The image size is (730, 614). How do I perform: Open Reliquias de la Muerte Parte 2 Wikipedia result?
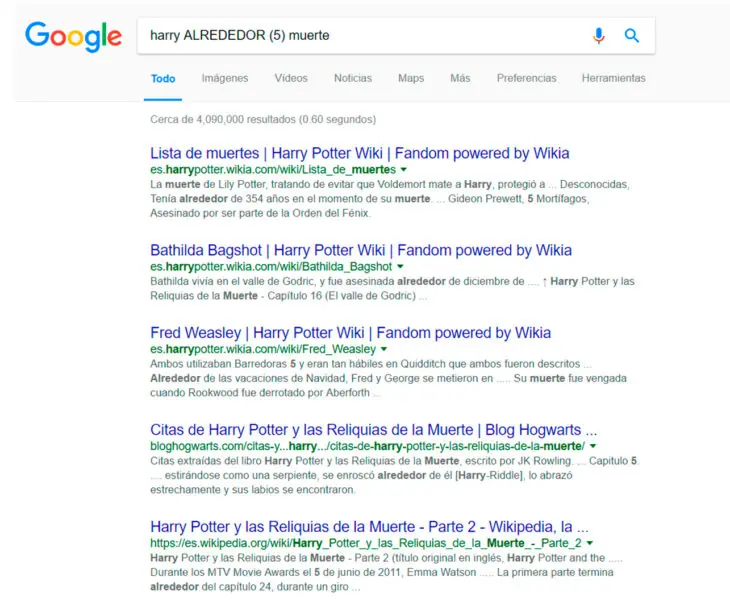coord(369,526)
